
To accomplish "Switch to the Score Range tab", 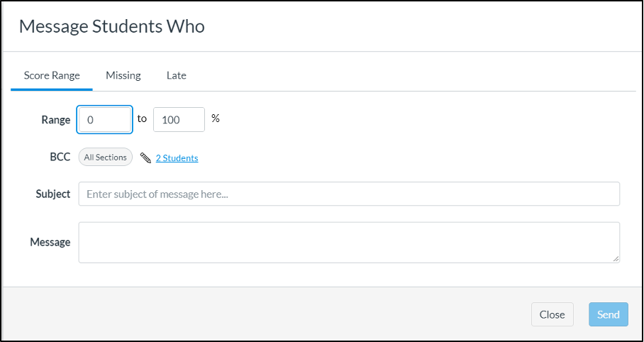I will [52, 76].
